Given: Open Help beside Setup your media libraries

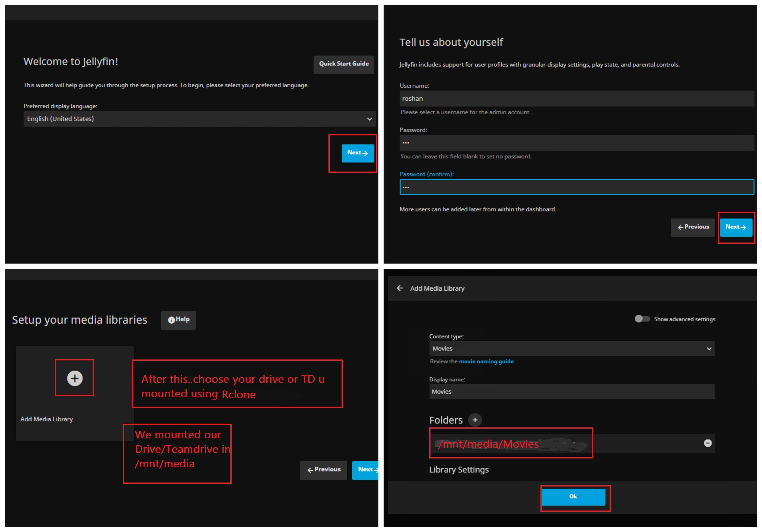Looking at the screenshot, I should pyautogui.click(x=179, y=320).
